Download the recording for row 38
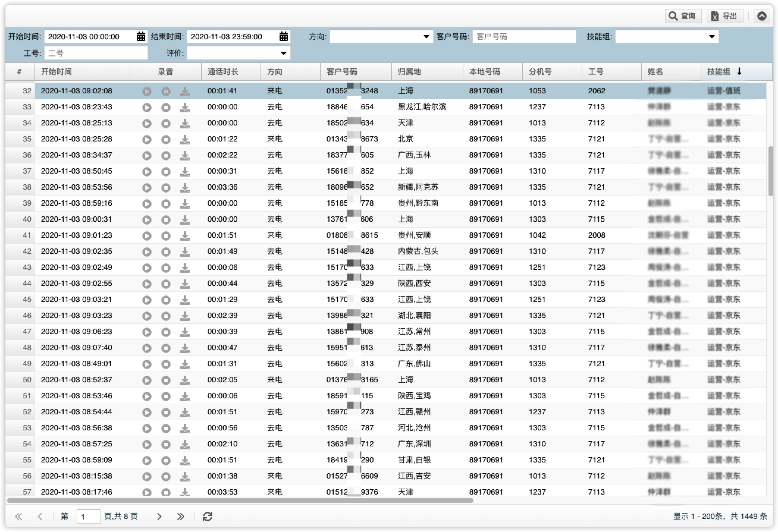 click(x=185, y=188)
